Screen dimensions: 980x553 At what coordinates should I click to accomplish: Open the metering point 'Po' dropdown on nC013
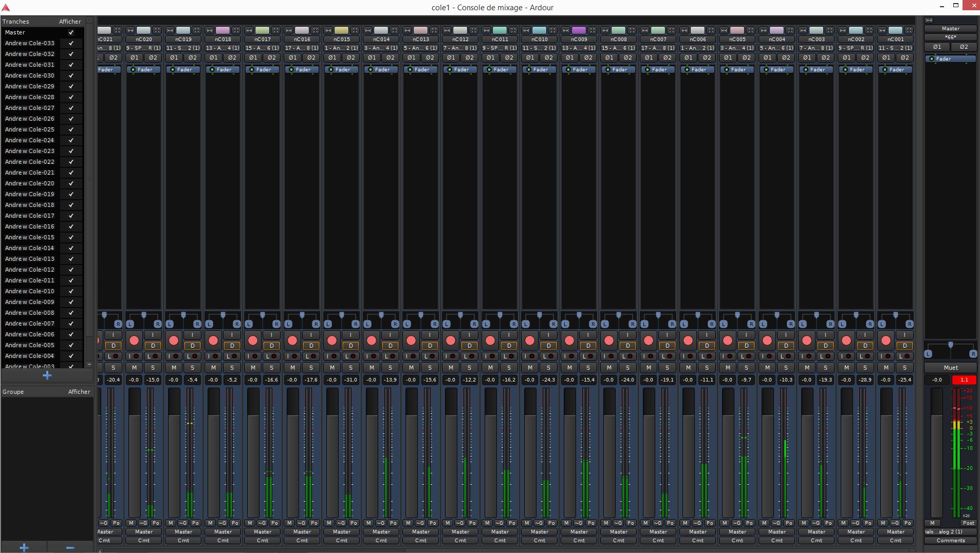click(433, 523)
